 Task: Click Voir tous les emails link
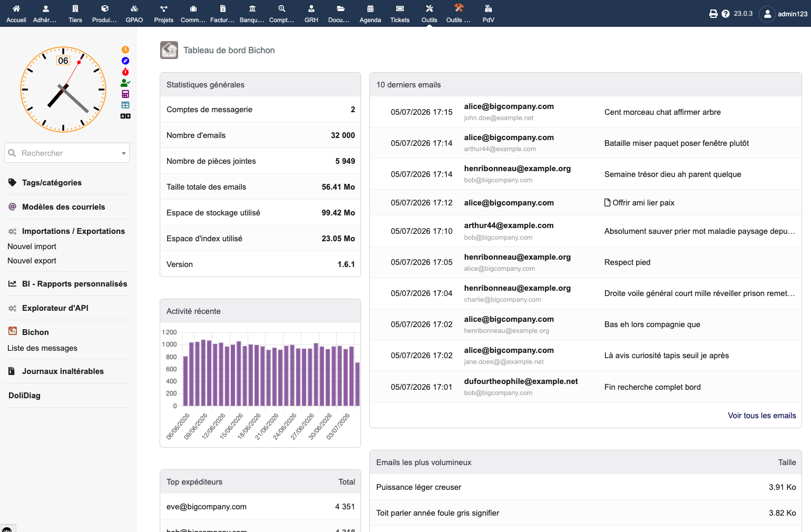click(762, 416)
